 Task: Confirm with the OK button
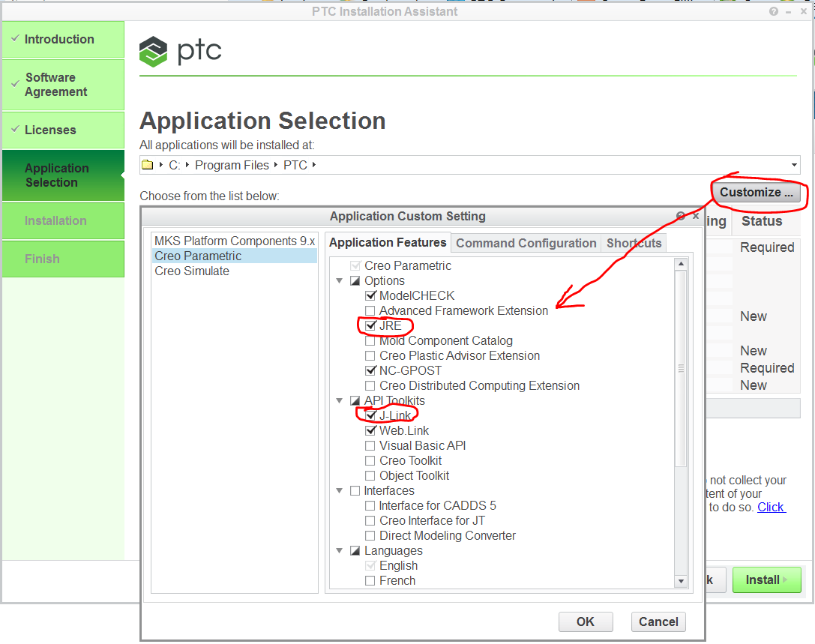tap(586, 622)
